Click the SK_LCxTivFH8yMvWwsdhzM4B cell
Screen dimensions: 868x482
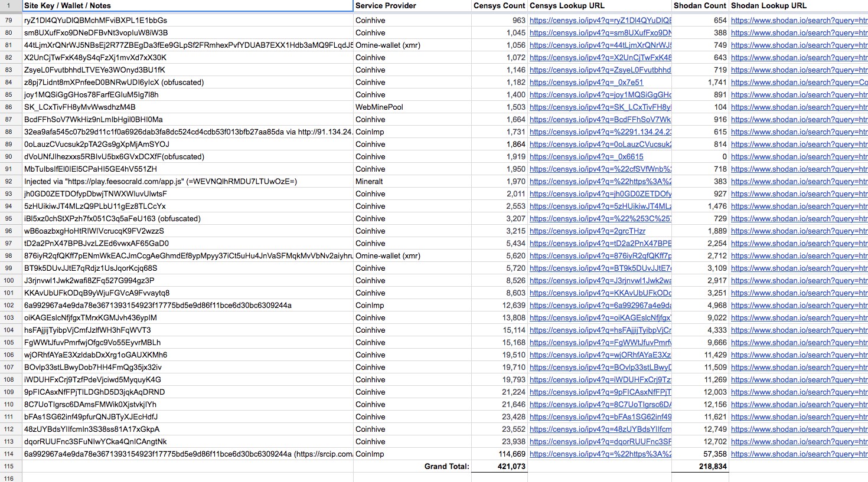pos(188,107)
